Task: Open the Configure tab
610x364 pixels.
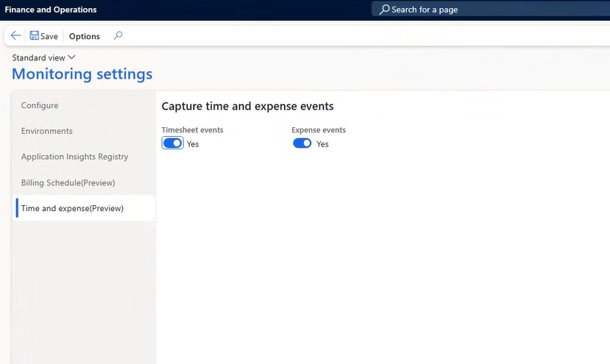Action: pos(40,105)
